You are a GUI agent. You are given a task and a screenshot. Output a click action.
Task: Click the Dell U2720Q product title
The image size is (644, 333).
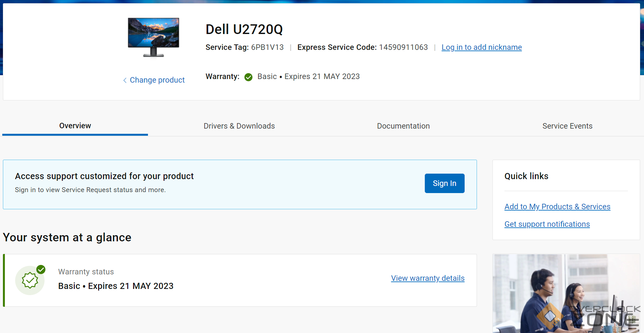[x=244, y=29]
